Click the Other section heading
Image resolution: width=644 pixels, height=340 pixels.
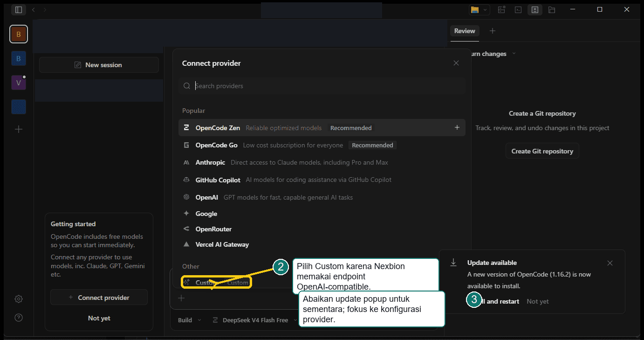(191, 266)
